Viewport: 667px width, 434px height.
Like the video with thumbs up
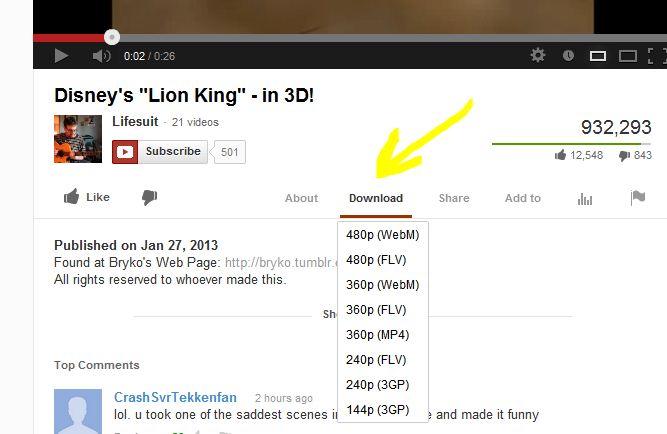87,197
